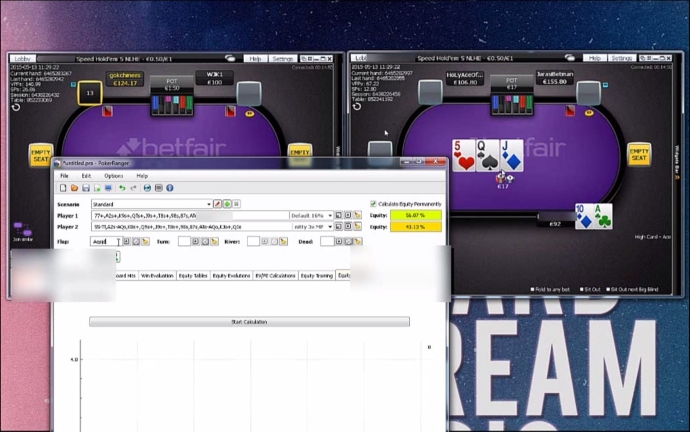Viewport: 690px width, 432px height.
Task: Click Settings button in right poker table
Action: click(622, 58)
